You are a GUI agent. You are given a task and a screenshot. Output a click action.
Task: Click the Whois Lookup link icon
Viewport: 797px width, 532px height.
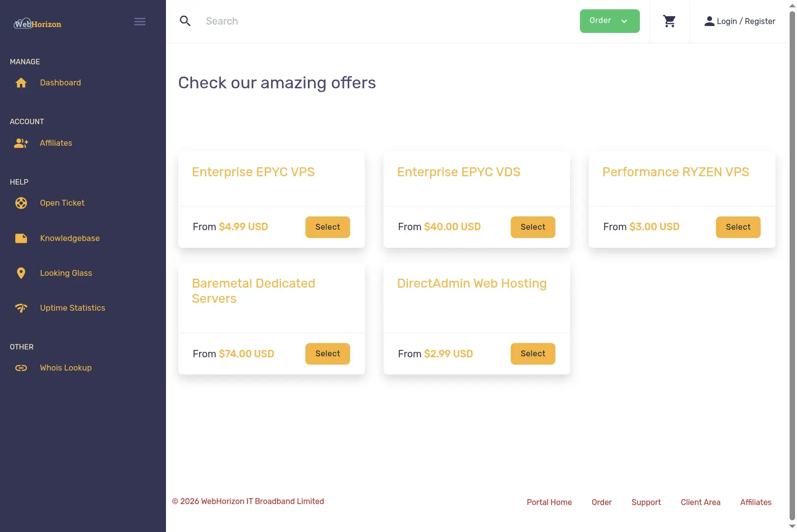21,368
